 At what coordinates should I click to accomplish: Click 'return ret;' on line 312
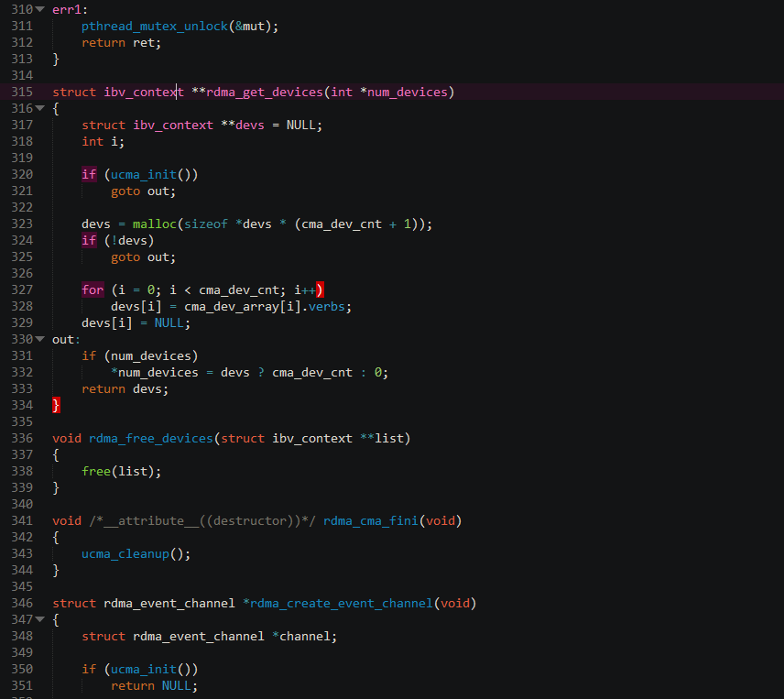coord(122,43)
